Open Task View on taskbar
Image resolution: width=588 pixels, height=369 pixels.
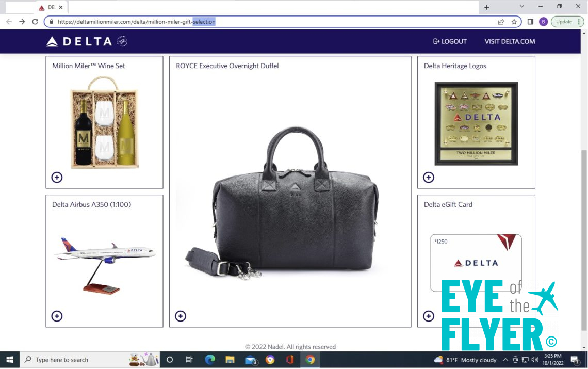[x=189, y=360]
